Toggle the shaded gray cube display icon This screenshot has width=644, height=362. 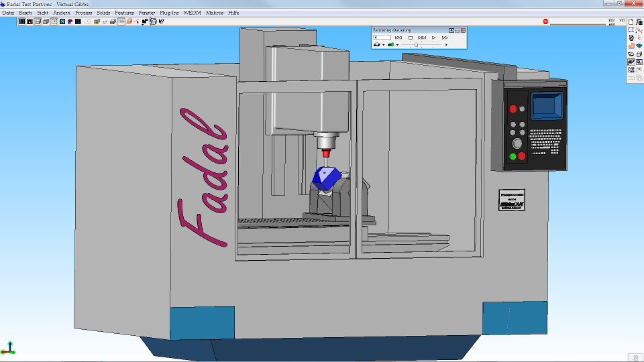(46, 21)
